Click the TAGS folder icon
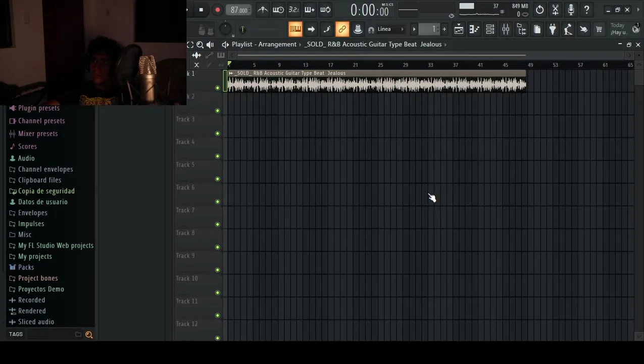 [78, 334]
